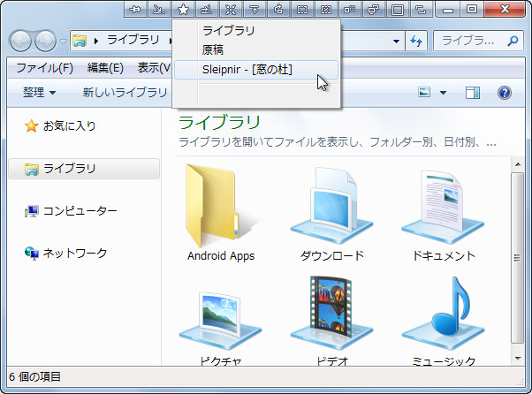Viewport: 532px width, 394px height.
Task: Click the curved-arrow title bar button
Action: [278, 9]
